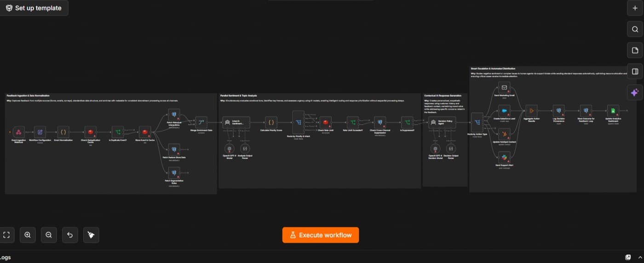
Task: Select the Workflow Configuration node
Action: point(40,132)
